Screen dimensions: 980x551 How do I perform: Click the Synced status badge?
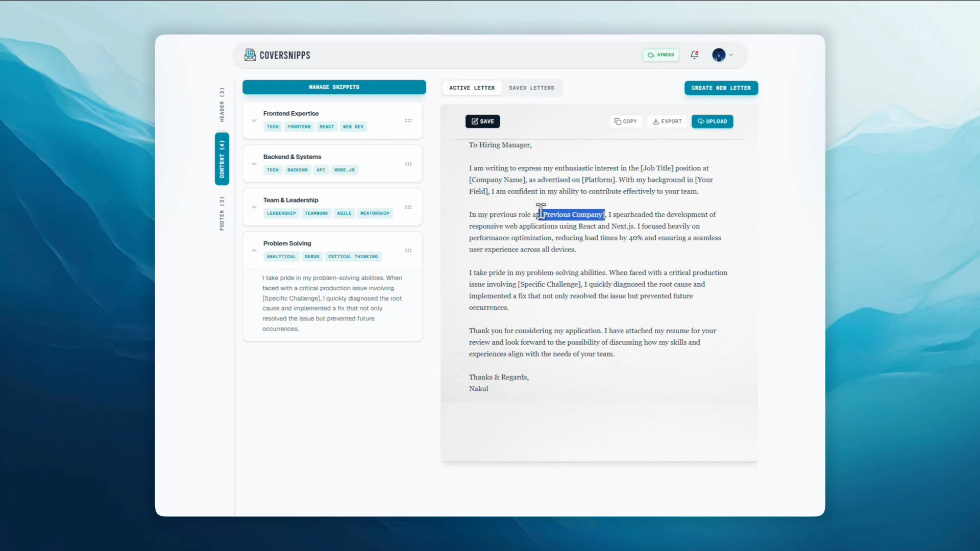click(661, 55)
